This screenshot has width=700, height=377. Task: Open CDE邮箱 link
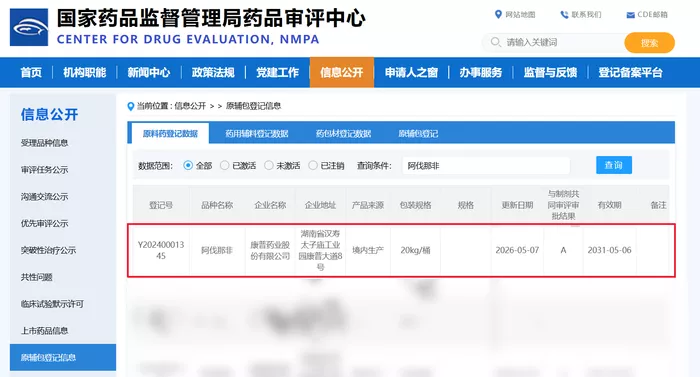point(652,15)
